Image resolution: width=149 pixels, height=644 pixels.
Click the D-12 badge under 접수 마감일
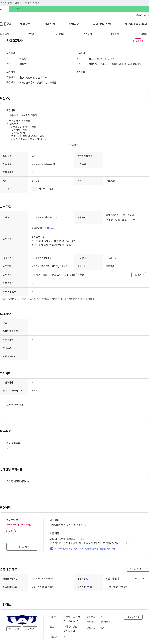(11, 531)
